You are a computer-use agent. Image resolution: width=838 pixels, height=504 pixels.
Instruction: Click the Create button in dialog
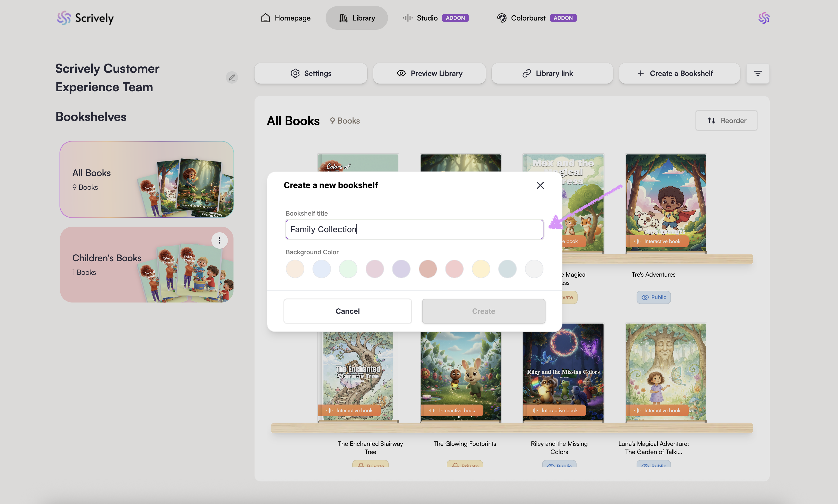pos(483,311)
